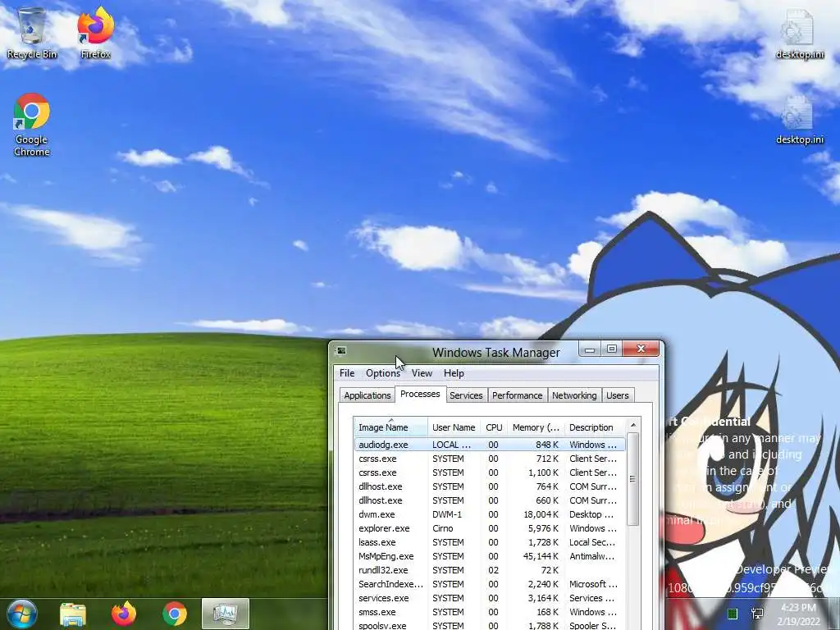Sort by the Description column header
840x630 pixels.
595,427
